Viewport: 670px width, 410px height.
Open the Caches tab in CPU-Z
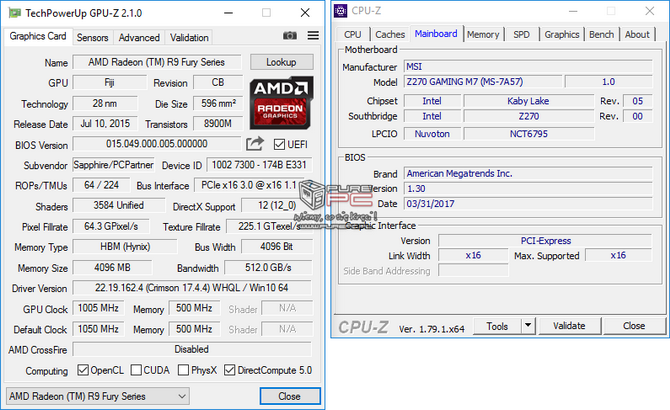390,35
